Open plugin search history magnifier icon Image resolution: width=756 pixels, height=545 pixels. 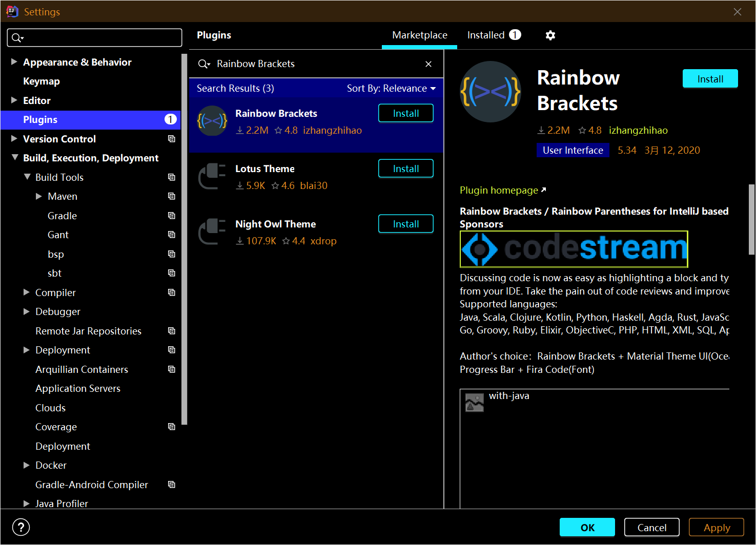(204, 64)
